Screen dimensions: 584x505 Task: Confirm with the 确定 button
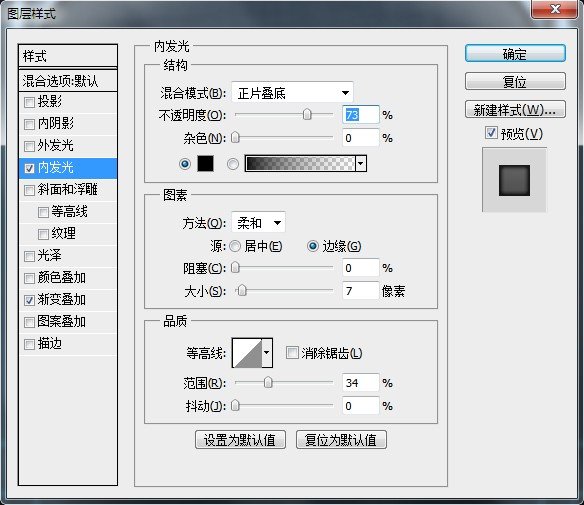coord(515,54)
